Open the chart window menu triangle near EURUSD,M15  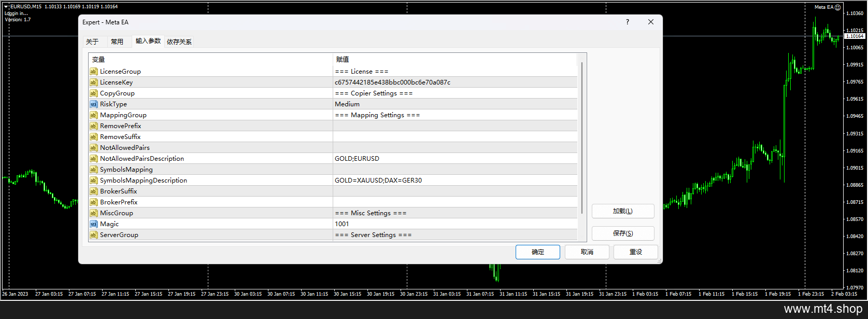point(6,7)
